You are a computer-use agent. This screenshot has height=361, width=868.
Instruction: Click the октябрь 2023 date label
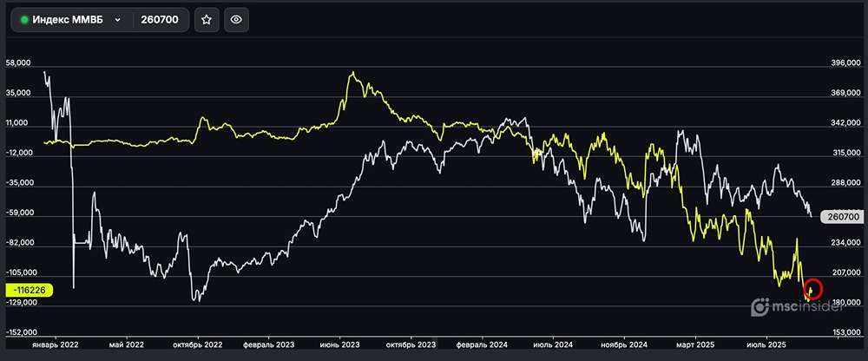point(411,345)
